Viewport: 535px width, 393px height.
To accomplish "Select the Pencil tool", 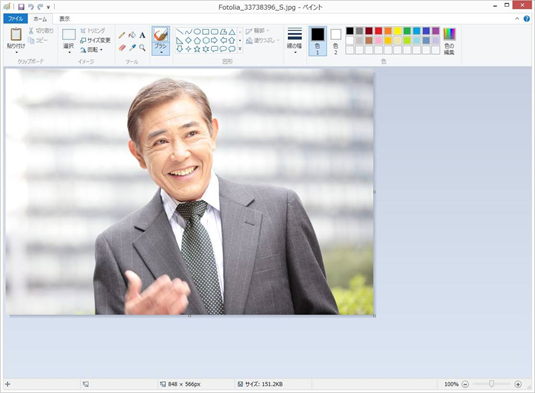I will (122, 35).
